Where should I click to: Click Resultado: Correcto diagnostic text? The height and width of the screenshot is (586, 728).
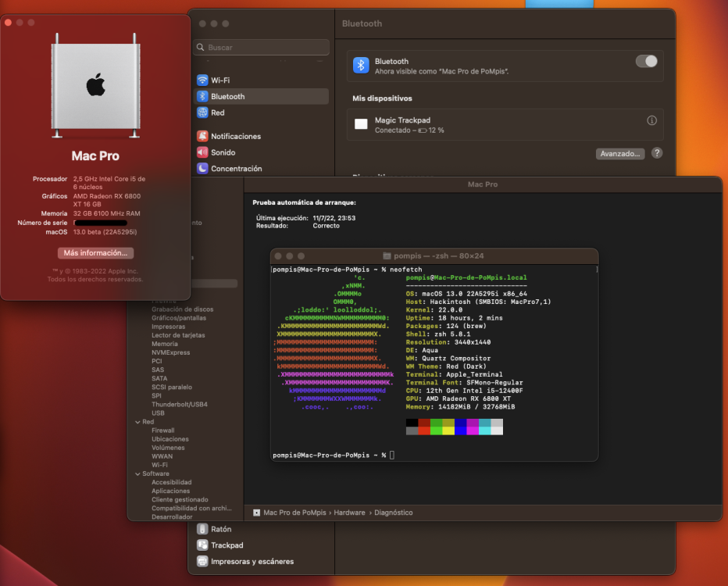(298, 226)
